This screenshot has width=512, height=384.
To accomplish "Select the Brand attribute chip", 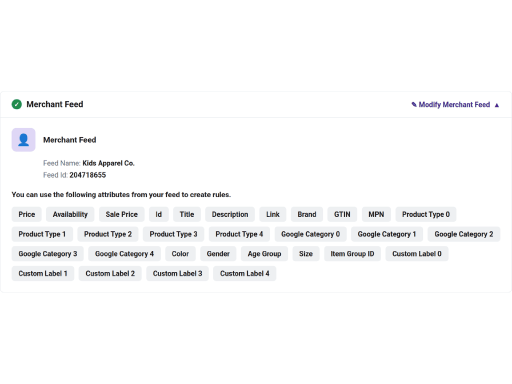I will 307,214.
